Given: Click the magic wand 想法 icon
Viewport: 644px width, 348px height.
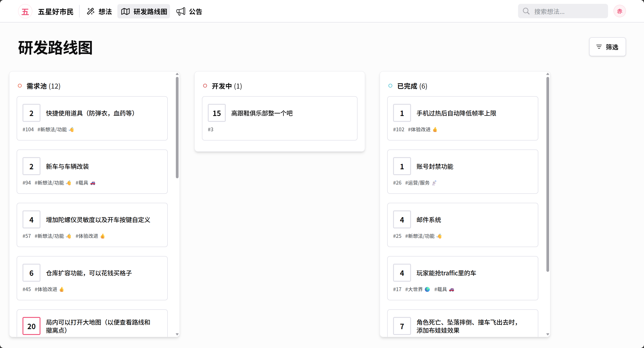Looking at the screenshot, I should pos(90,11).
